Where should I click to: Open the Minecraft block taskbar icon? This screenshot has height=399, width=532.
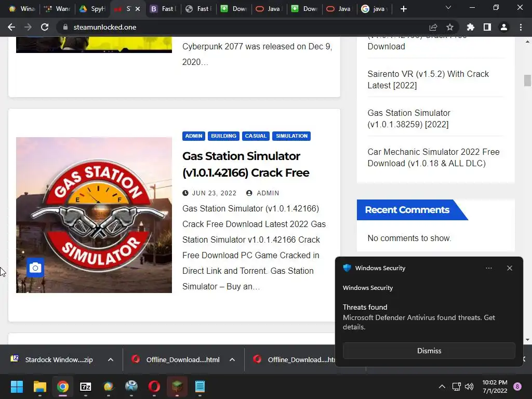[177, 387]
